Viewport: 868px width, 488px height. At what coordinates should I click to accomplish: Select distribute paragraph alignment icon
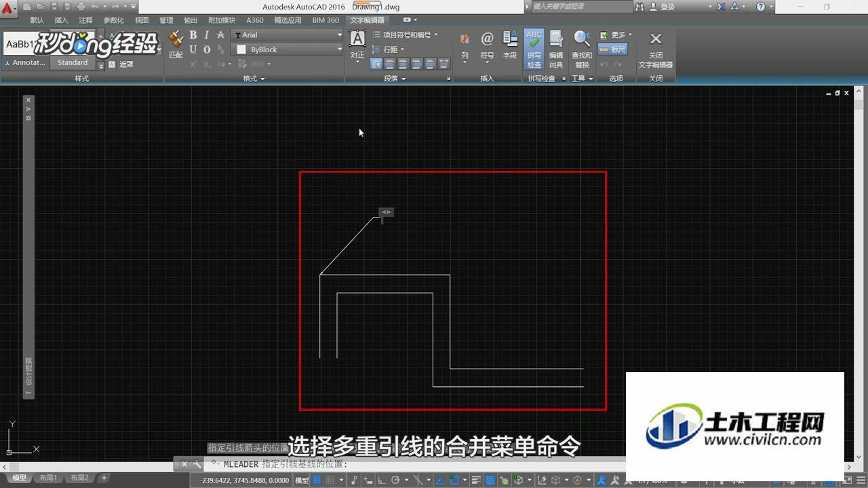444,64
